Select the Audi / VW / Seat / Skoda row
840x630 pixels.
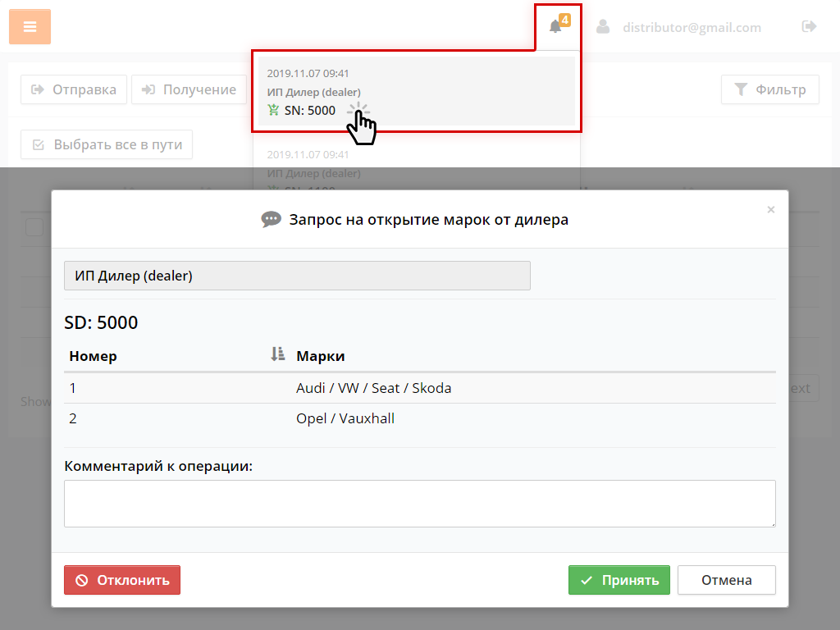pos(419,388)
